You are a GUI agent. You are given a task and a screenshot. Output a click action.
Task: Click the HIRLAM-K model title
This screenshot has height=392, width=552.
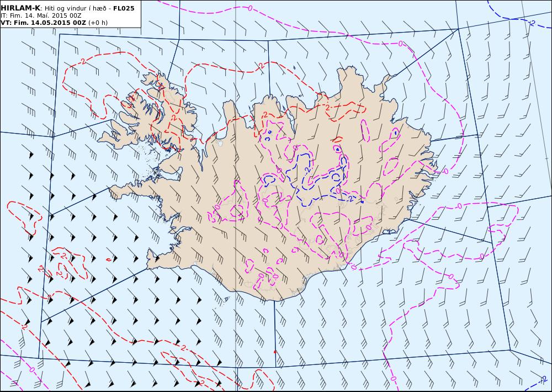pyautogui.click(x=20, y=8)
